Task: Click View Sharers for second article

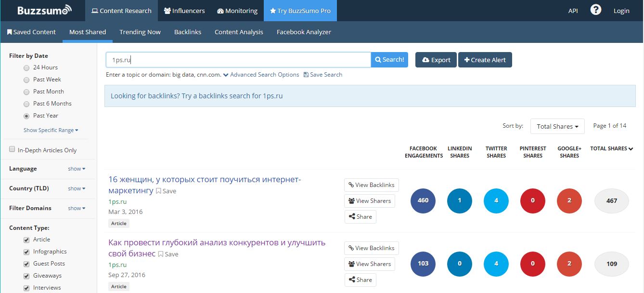Action: [369, 264]
